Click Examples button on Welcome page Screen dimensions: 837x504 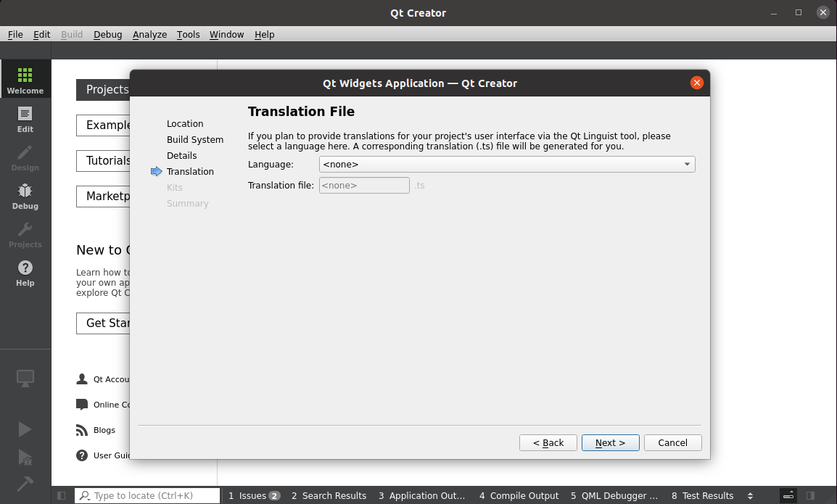click(103, 125)
